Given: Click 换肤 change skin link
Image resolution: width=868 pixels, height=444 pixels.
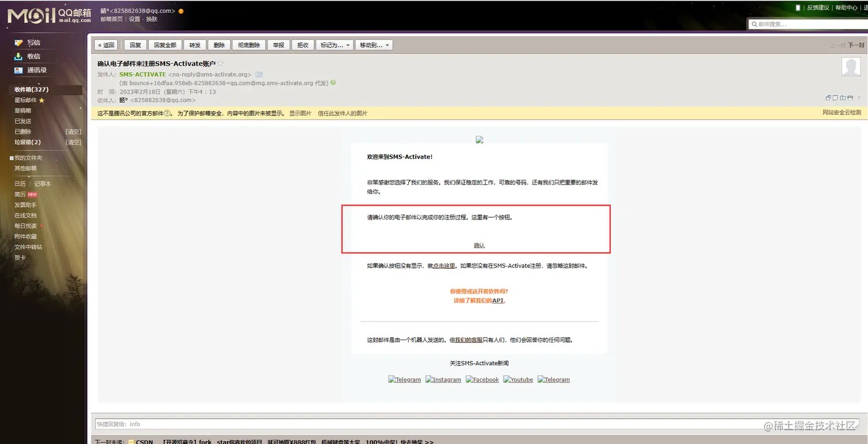Looking at the screenshot, I should click(152, 19).
